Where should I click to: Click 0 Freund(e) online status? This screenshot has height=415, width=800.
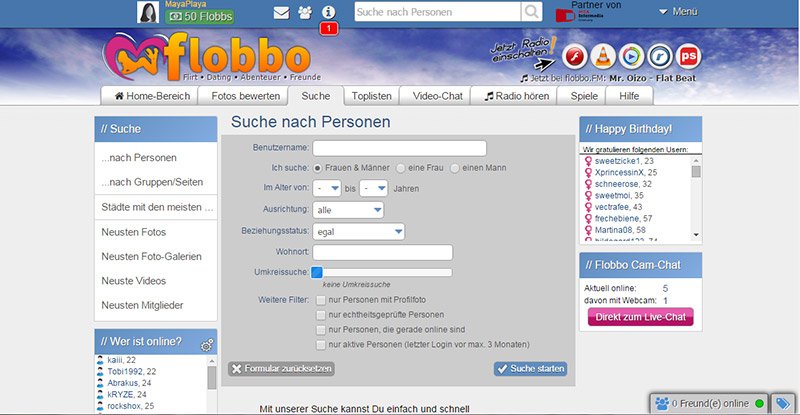[710, 404]
